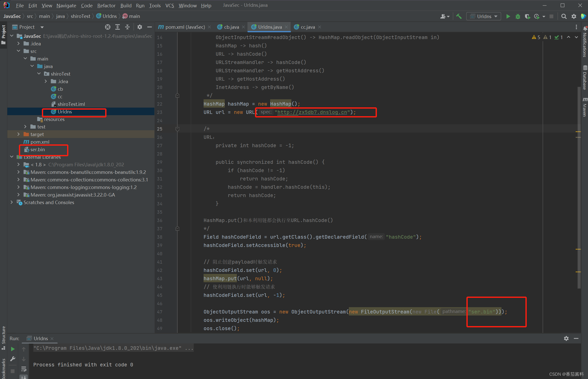The image size is (588, 379).
Task: Select pom.xml in project tree
Action: click(40, 142)
